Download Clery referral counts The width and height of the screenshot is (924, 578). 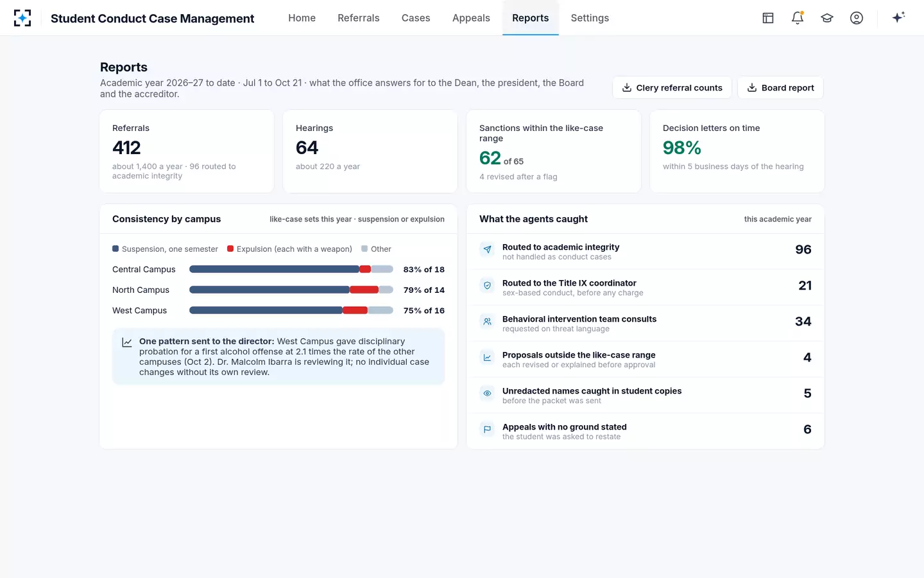[x=672, y=87]
